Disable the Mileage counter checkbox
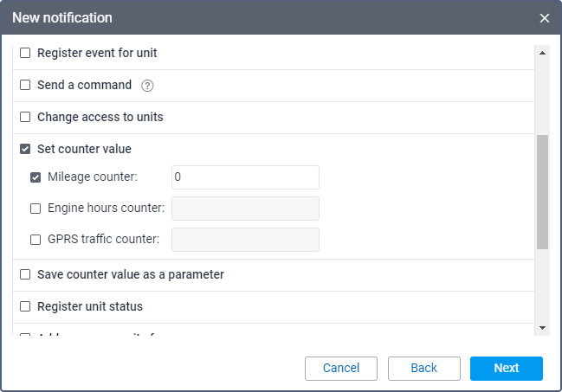562x392 pixels. click(36, 177)
